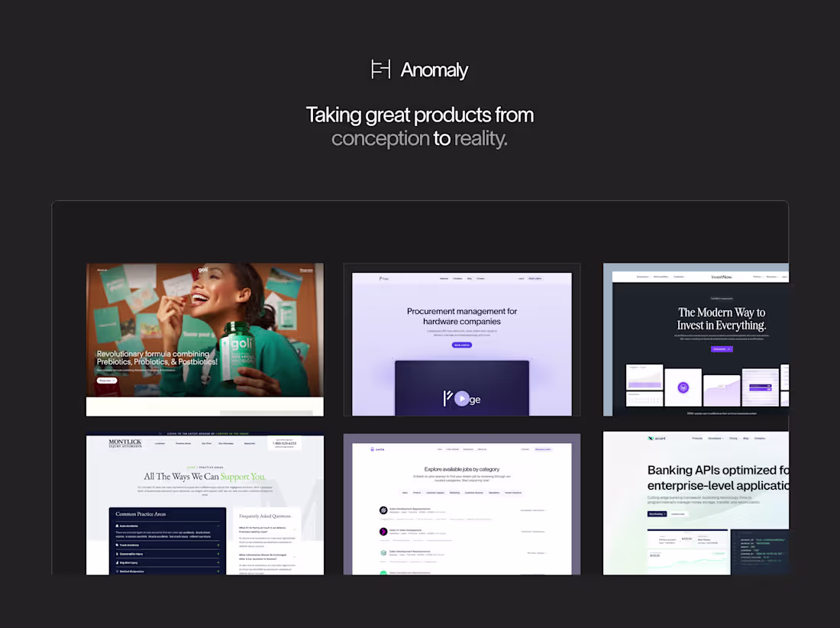
Task: Click the goli logo in the banner header
Action: 202,270
